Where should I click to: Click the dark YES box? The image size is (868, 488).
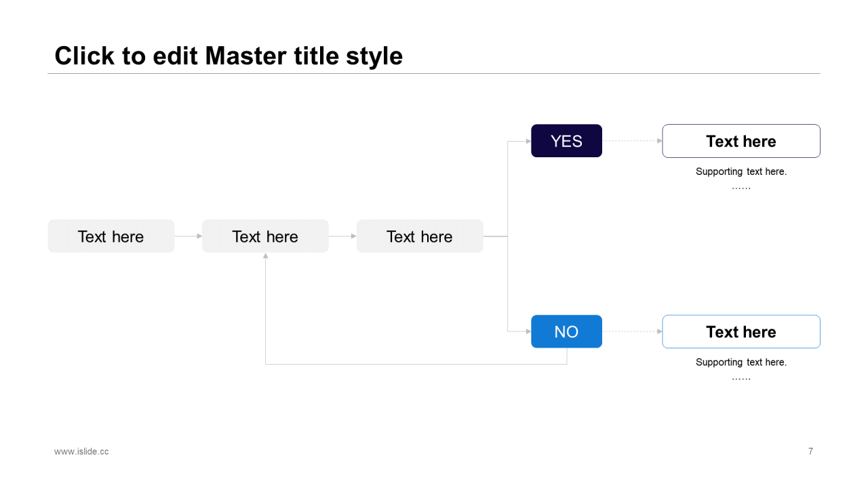(x=566, y=141)
